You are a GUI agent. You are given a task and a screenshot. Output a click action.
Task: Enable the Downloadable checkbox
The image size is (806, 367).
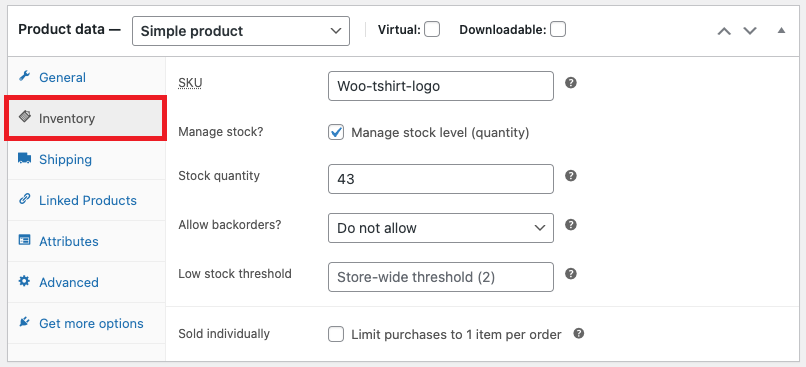[558, 29]
